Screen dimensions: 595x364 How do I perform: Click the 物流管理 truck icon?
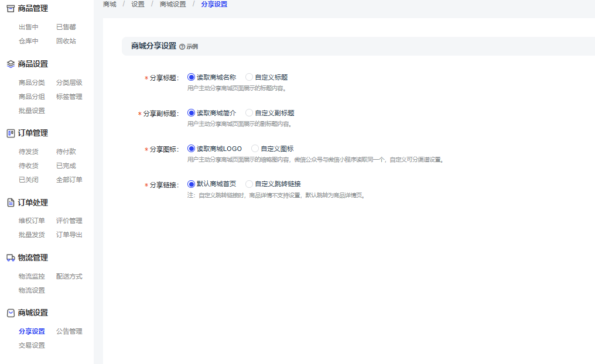click(11, 257)
